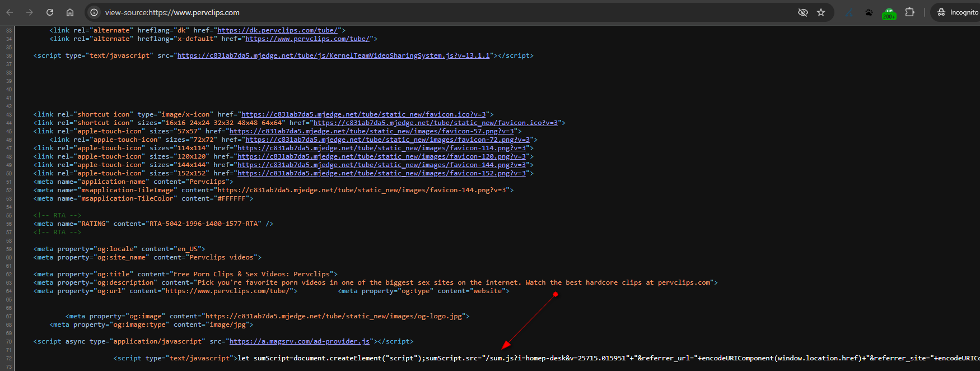Open the favicon-114.png link
The width and height of the screenshot is (980, 371).
click(381, 148)
